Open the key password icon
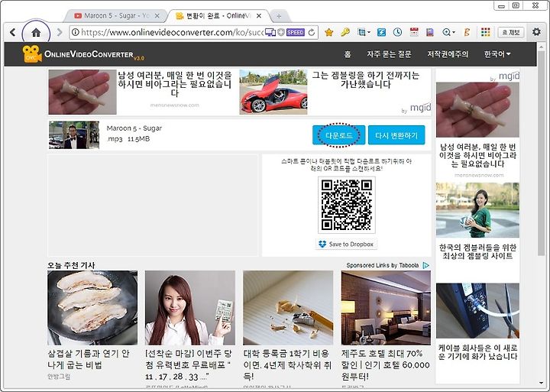 pos(345,32)
